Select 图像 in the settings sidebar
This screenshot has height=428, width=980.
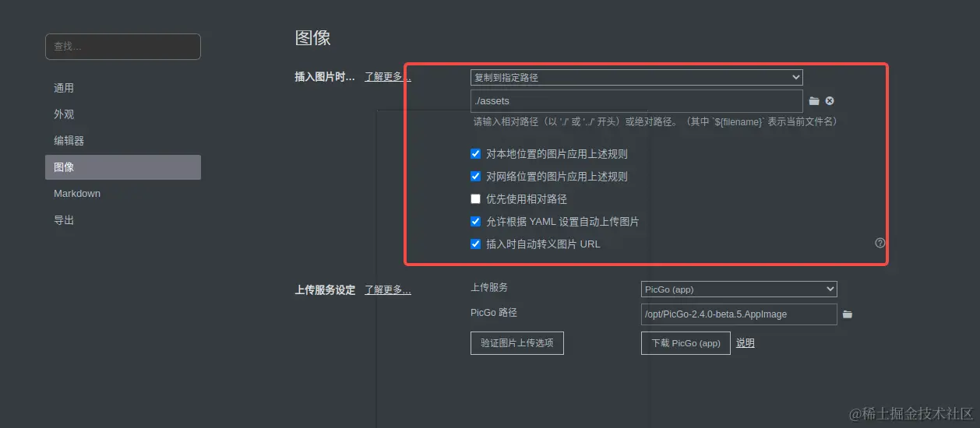[123, 167]
